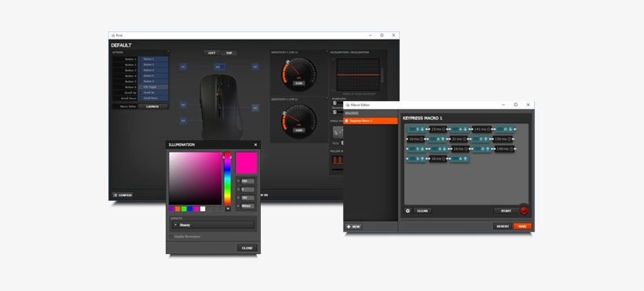Viewport: 644px width, 291px height.
Task: Click the B4 mouse button marker
Action: (183, 120)
